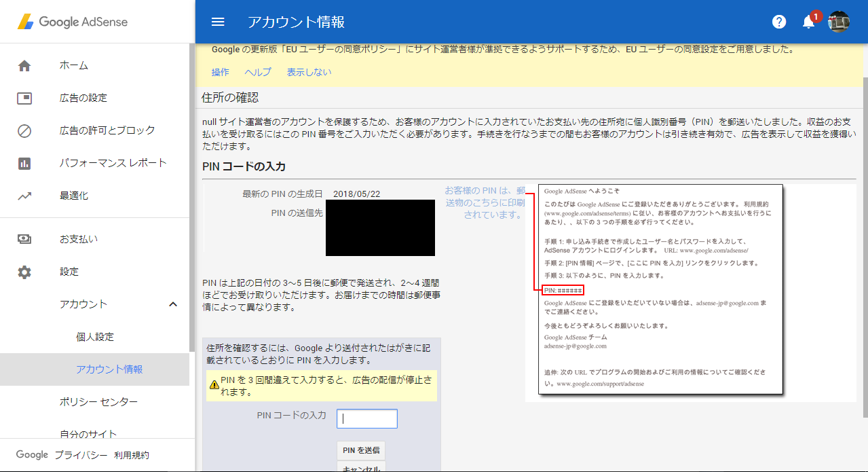Collapse the アカウント submenu chevron
Image resolution: width=868 pixels, height=472 pixels.
173,304
